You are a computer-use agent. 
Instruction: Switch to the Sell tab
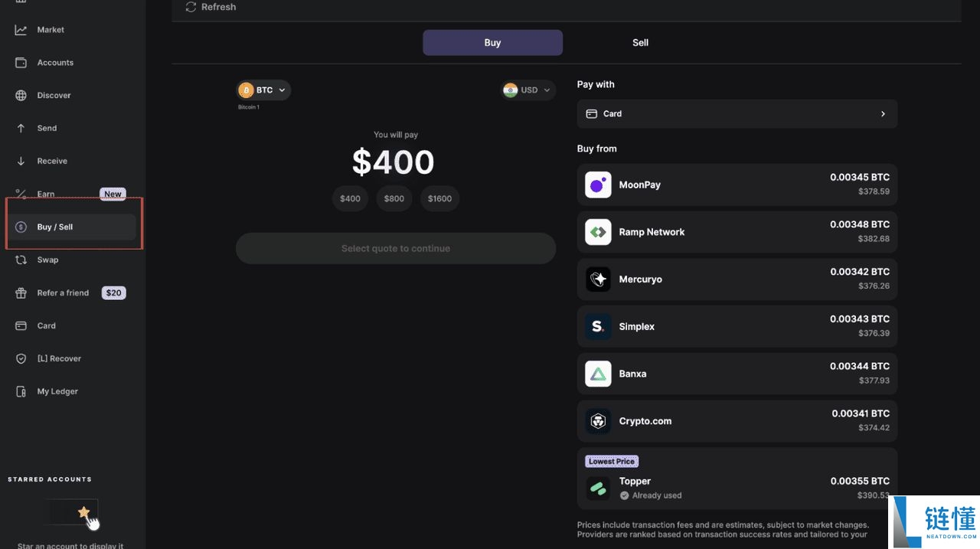pyautogui.click(x=640, y=43)
